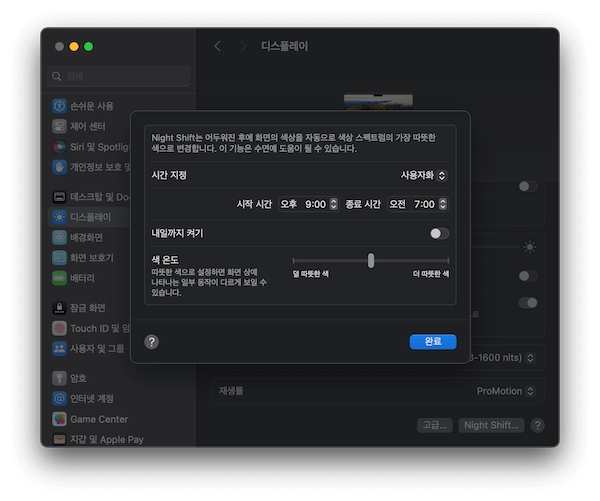Open the 배터리 battery icon
The image size is (600, 501).
(x=59, y=278)
